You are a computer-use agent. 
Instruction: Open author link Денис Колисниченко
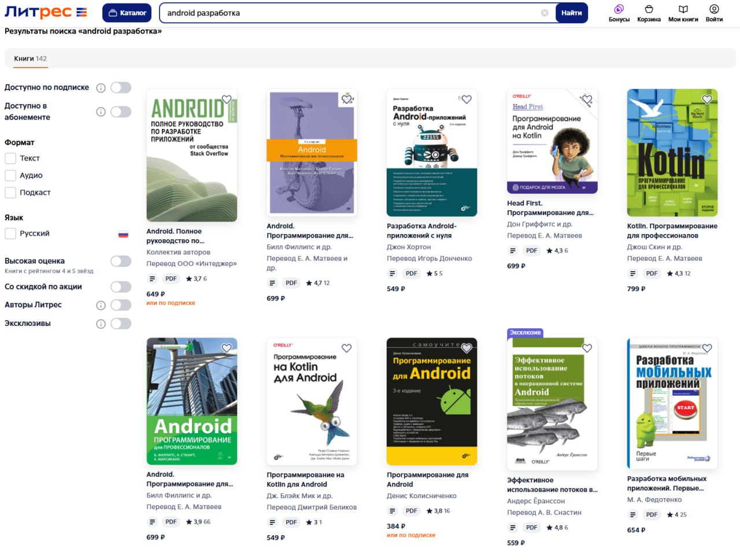421,496
